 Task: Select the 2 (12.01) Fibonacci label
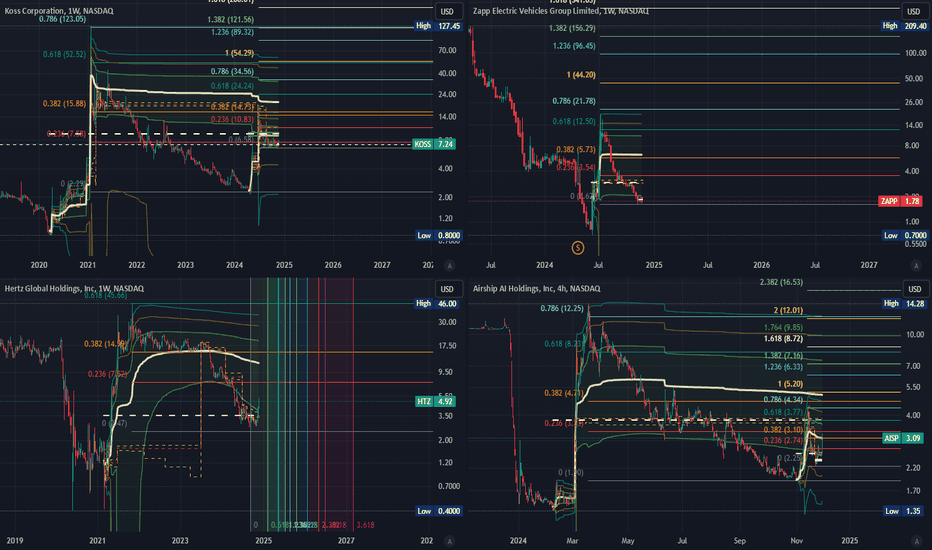coord(788,310)
